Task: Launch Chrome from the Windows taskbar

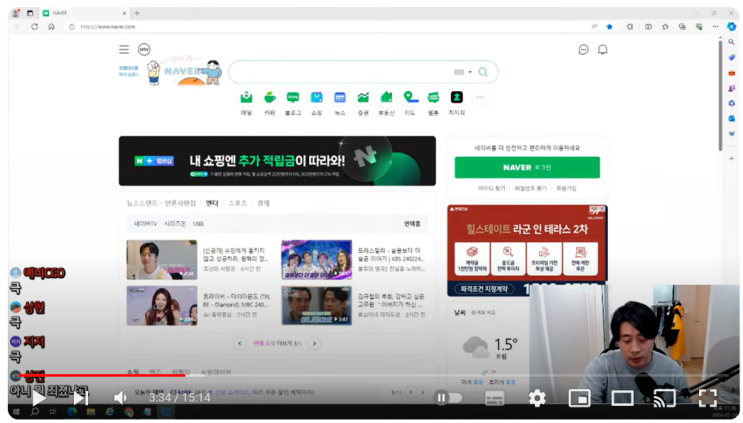Action: pyautogui.click(x=128, y=412)
